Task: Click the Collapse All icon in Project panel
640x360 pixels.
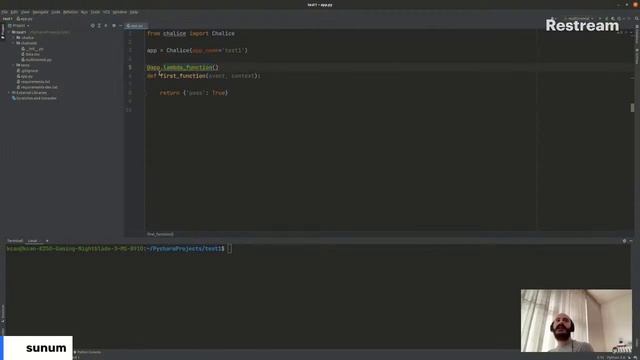Action: pos(106,26)
